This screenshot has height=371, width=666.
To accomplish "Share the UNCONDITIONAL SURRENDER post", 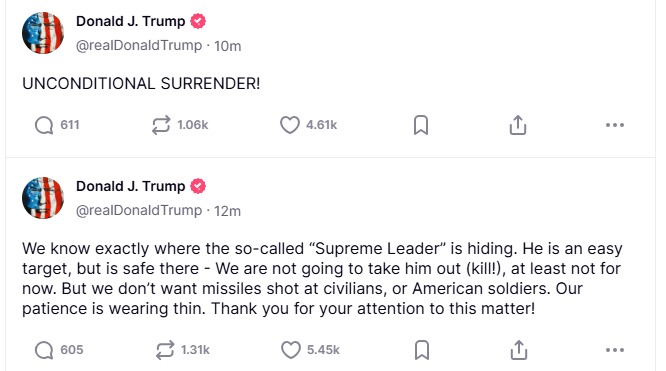I will (x=518, y=125).
